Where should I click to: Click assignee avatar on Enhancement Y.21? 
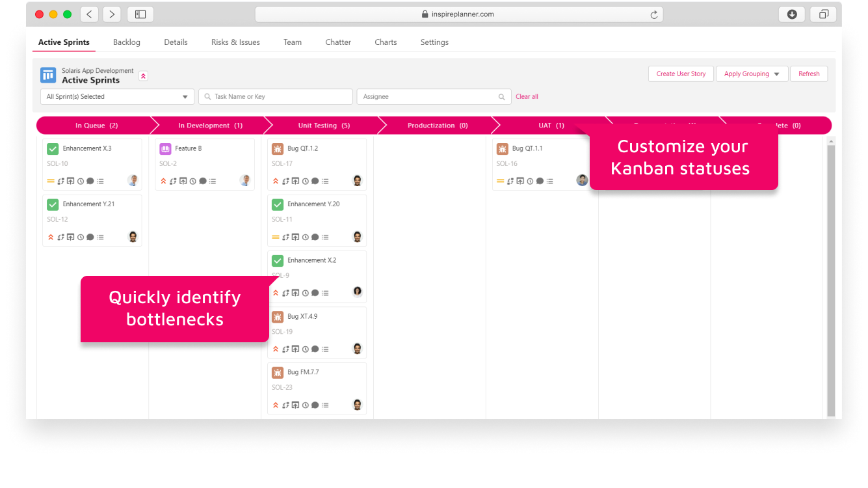133,236
